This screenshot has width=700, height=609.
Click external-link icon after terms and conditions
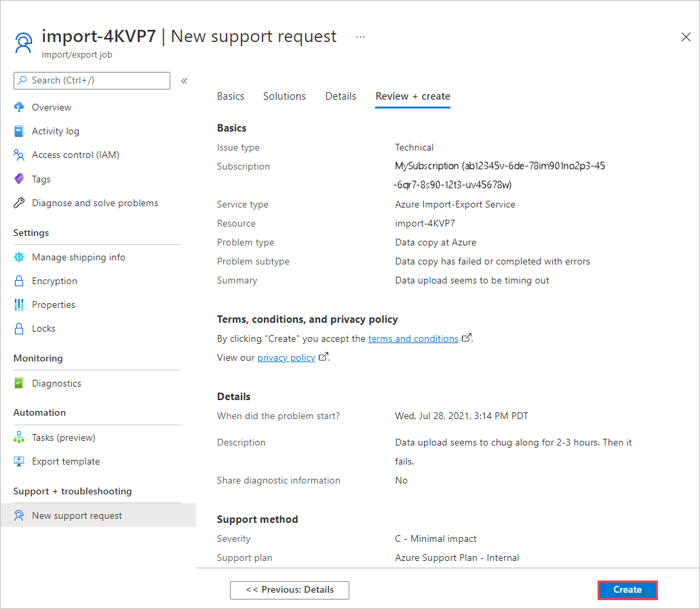coord(466,338)
